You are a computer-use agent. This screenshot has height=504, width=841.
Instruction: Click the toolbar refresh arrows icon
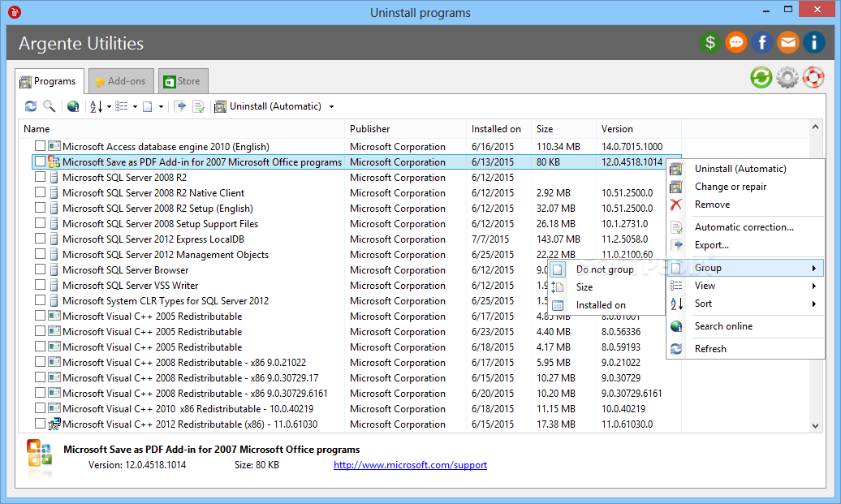[x=31, y=106]
